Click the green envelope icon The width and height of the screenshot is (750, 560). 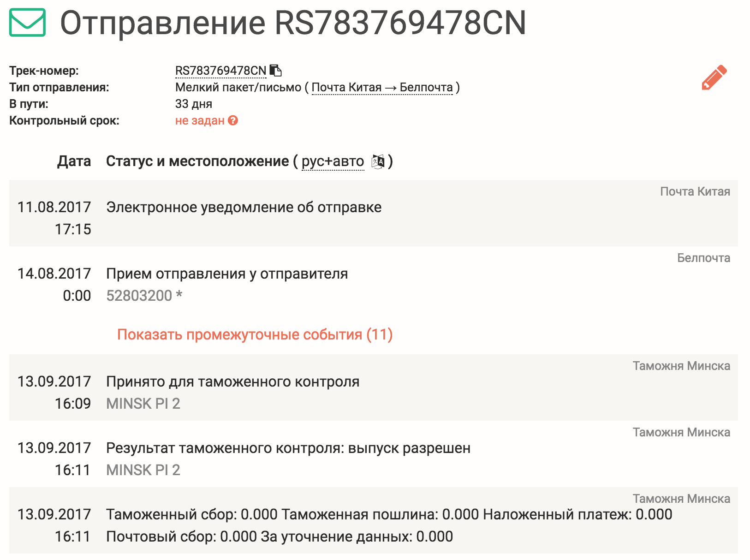tap(27, 22)
